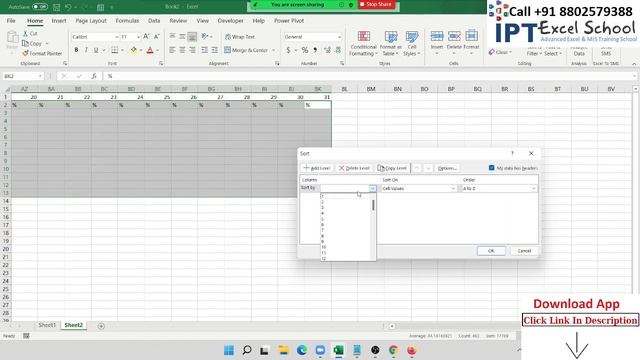Click Merge & Center button

tap(246, 50)
